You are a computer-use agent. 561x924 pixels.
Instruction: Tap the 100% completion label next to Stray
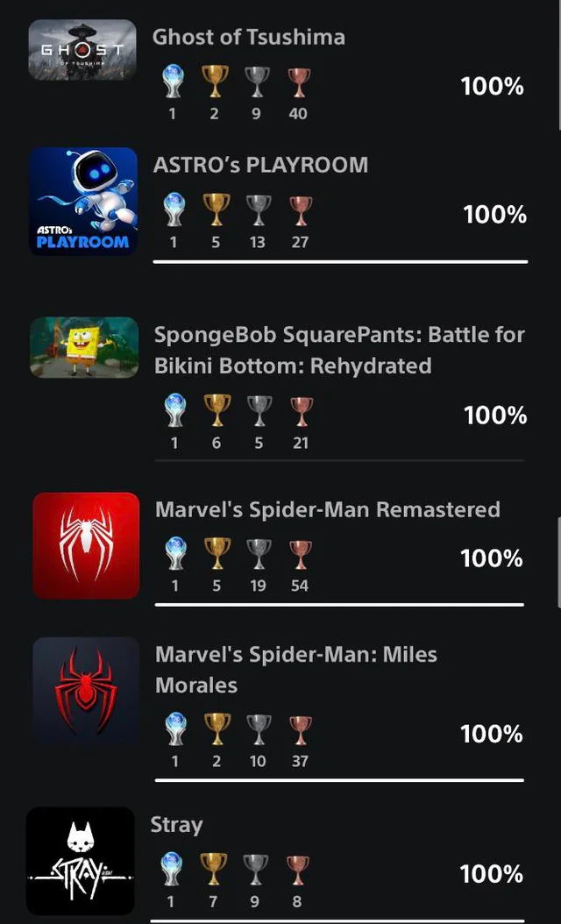tap(492, 873)
